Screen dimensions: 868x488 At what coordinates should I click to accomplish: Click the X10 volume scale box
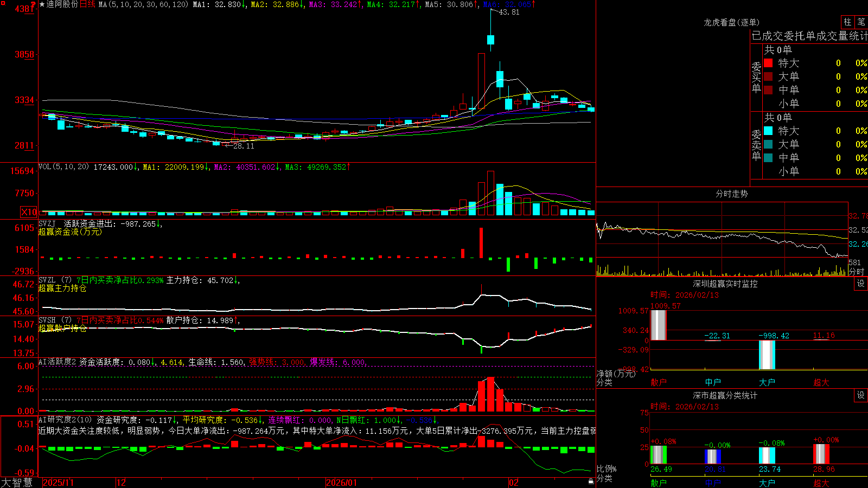[x=29, y=212]
